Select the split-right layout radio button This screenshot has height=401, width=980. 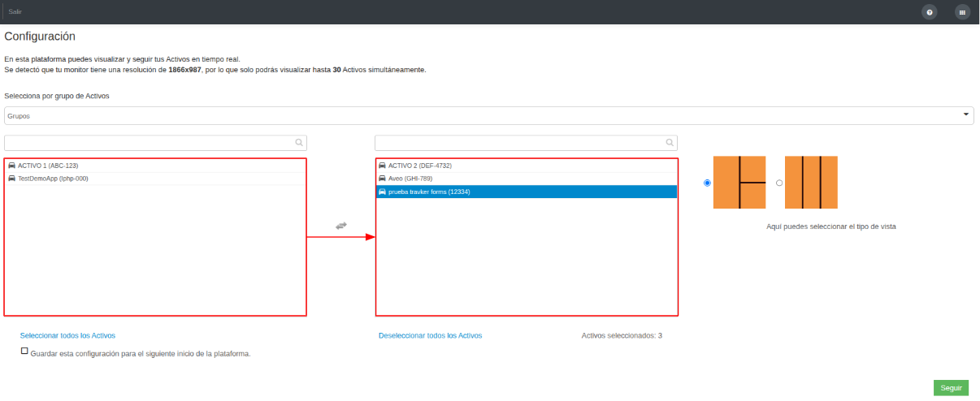click(x=707, y=183)
